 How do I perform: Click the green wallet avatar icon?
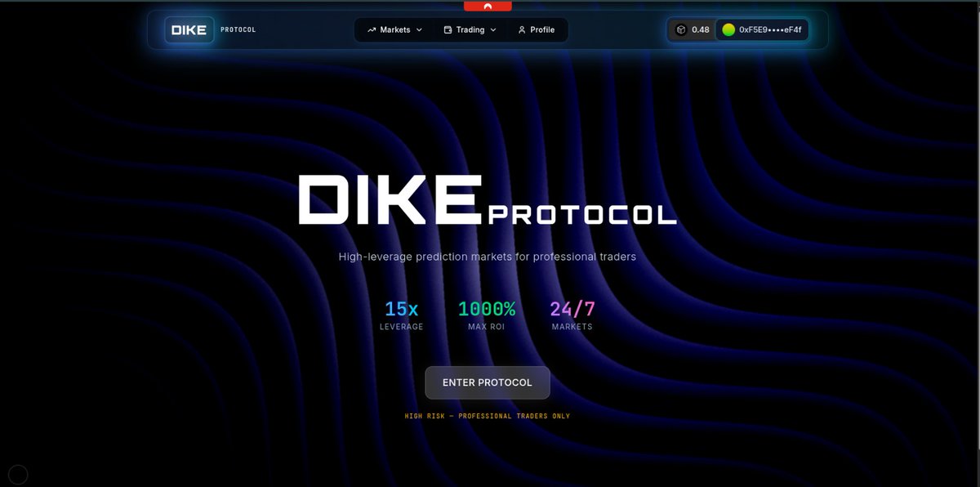pos(728,30)
